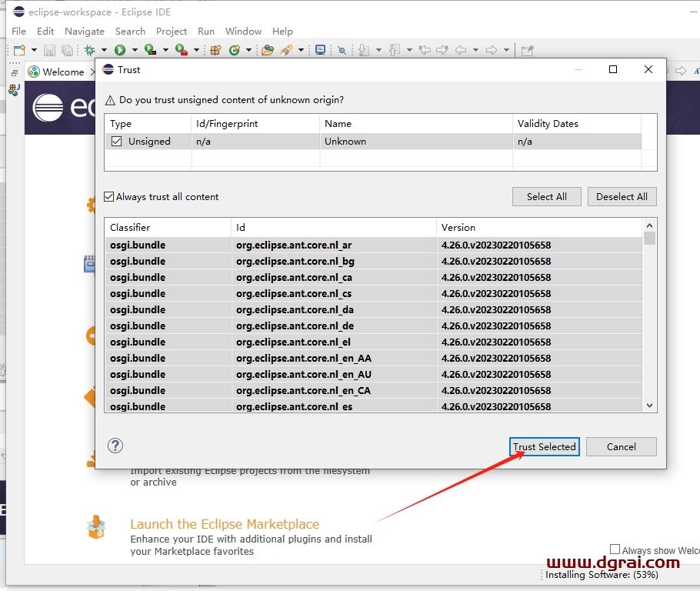700x591 pixels.
Task: Click the Next Annotation toolbar icon
Action: [x=364, y=50]
